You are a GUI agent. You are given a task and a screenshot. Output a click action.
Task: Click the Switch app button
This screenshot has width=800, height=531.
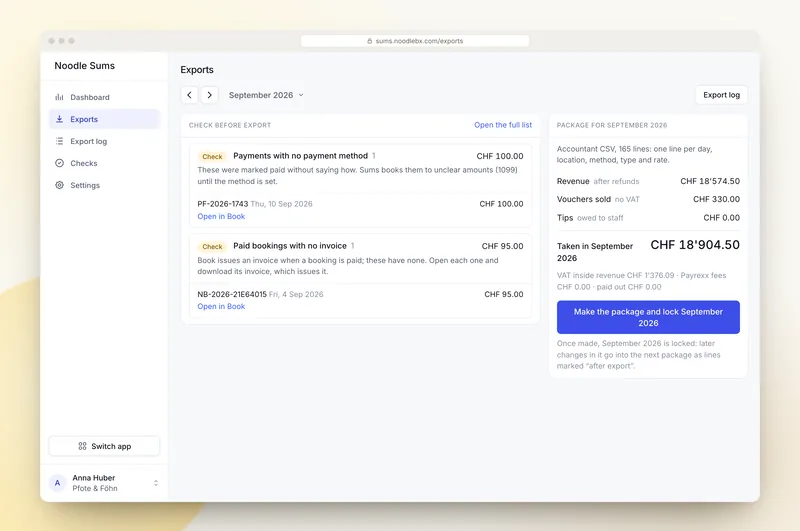[x=104, y=446]
